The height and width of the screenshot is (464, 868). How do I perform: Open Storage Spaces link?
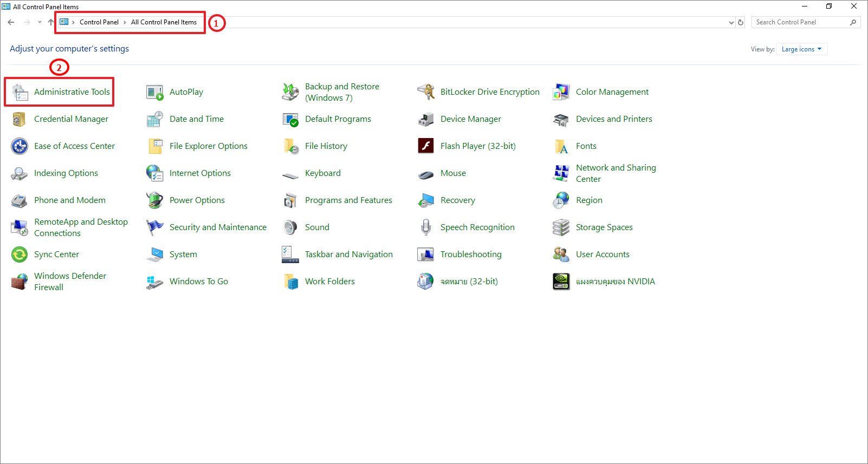[x=604, y=227]
